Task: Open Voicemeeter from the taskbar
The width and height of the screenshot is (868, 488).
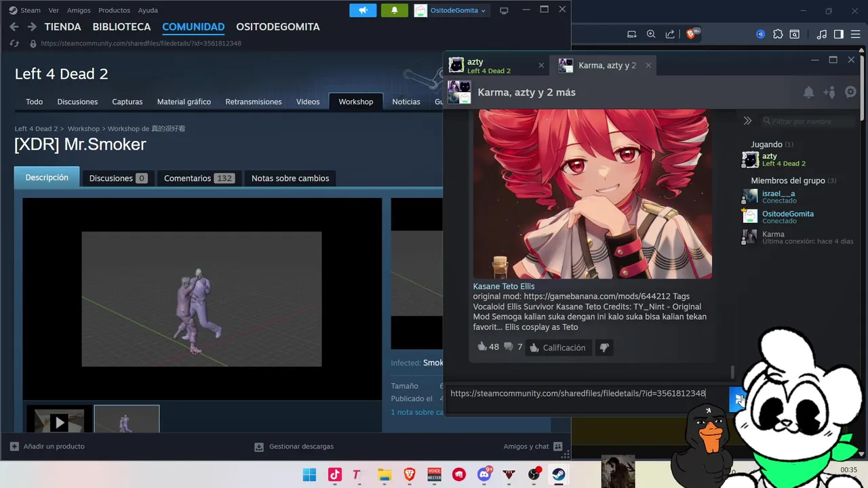Action: [434, 474]
